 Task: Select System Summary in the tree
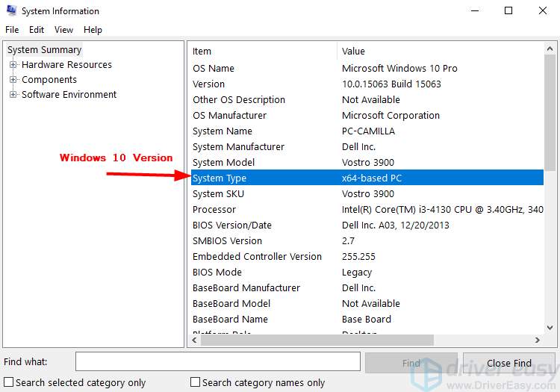pyautogui.click(x=44, y=50)
